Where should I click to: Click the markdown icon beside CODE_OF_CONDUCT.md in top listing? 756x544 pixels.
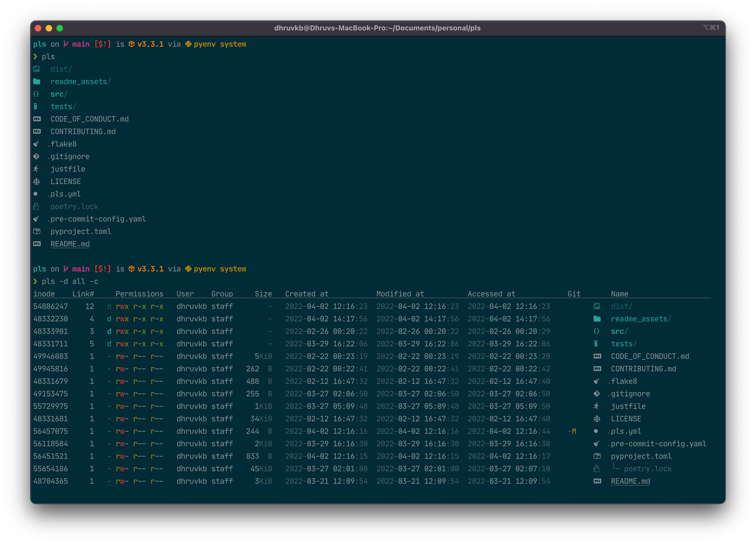click(37, 119)
